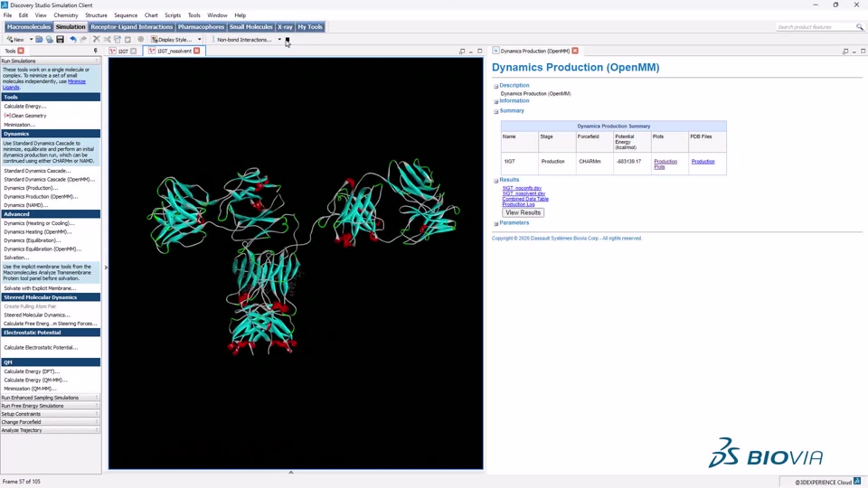Image resolution: width=868 pixels, height=488 pixels.
Task: Click the Delete X toolbar icon
Action: 97,40
